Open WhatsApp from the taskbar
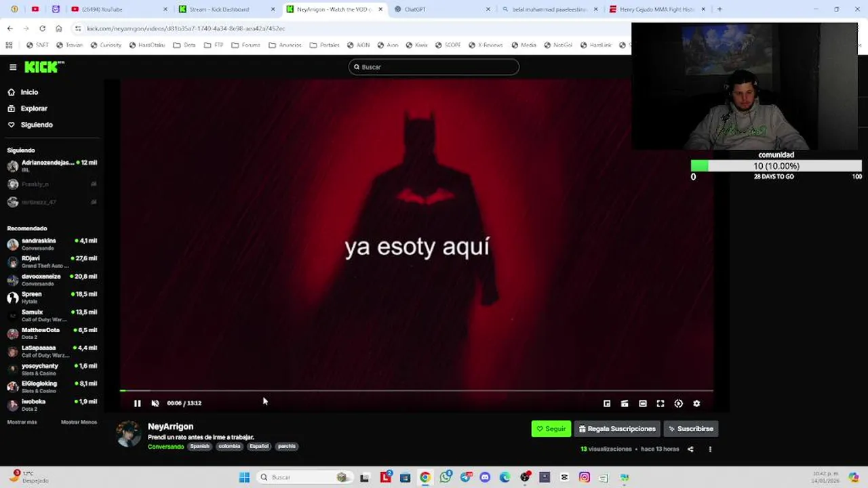Viewport: 868px width, 488px height. [x=445, y=477]
